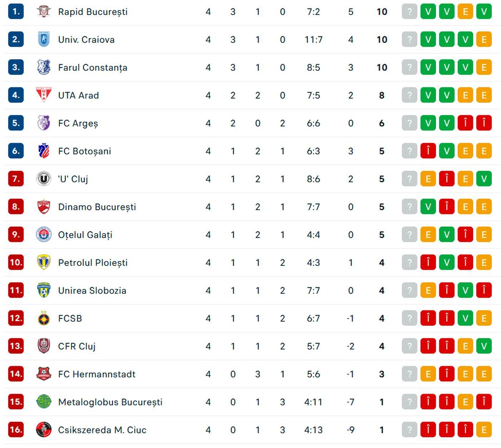Screen dimensions: 501x448
Task: Click the red position 16 rank badge
Action: [16, 430]
